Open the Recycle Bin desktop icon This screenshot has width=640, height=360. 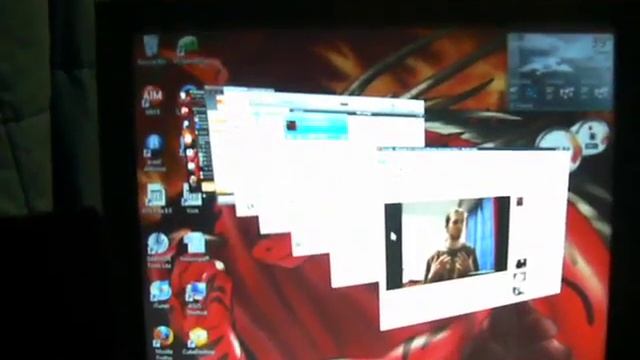[x=151, y=49]
